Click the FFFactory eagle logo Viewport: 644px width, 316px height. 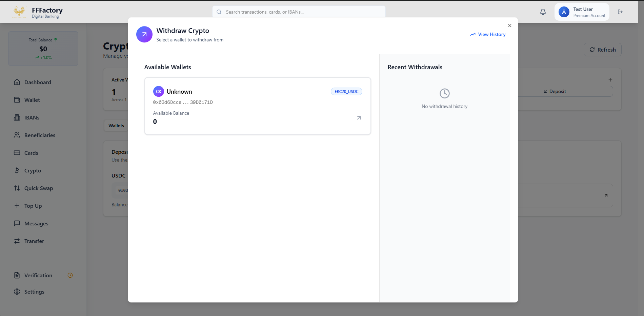coord(19,12)
